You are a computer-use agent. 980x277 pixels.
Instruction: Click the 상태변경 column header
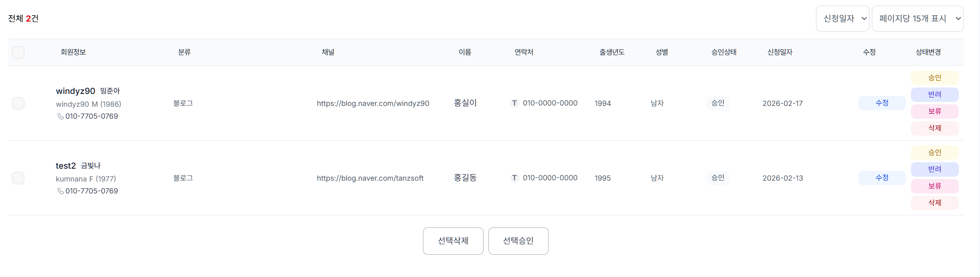coord(929,52)
